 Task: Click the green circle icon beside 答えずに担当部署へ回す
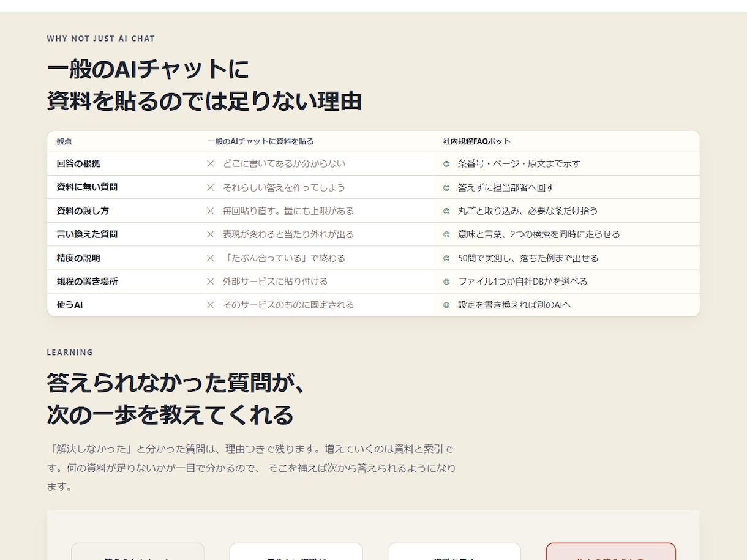(x=446, y=187)
